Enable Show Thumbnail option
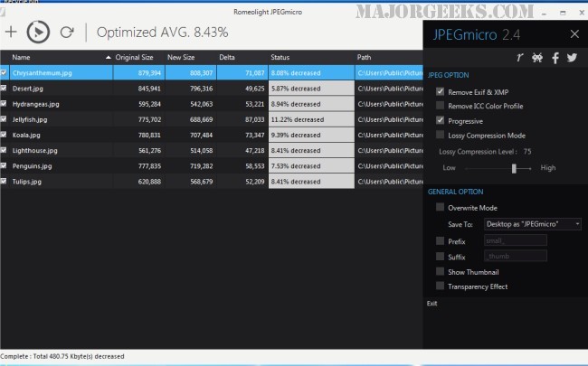The image size is (588, 366). click(440, 271)
